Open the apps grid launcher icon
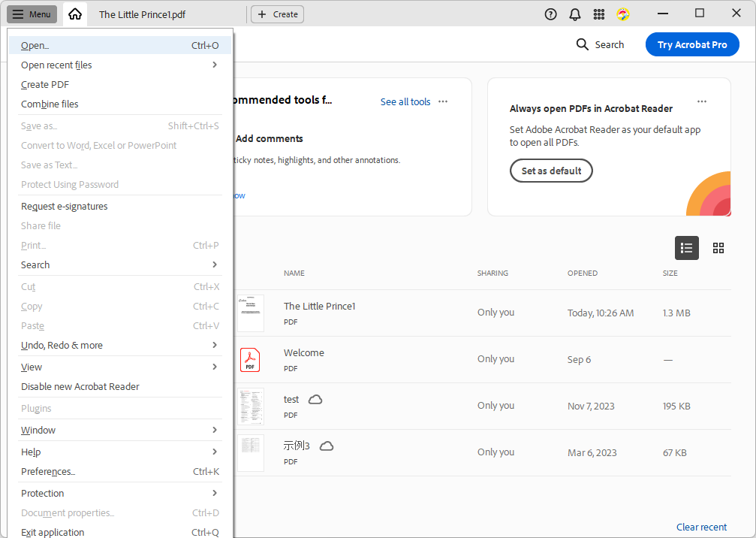Viewport: 756px width, 538px height. 599,14
